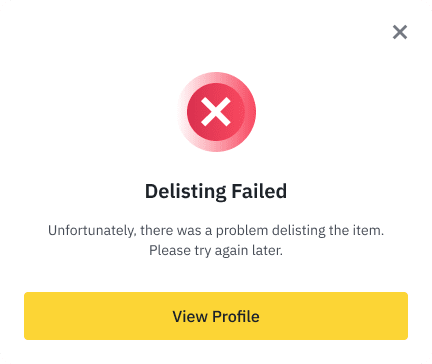Click the View Profile button
This screenshot has height=364, width=432.
coord(216,316)
